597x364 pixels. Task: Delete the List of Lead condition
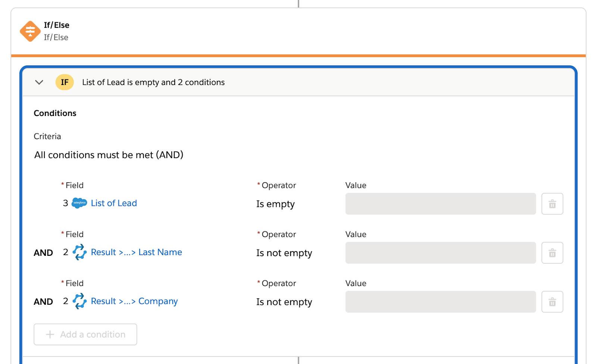(552, 204)
